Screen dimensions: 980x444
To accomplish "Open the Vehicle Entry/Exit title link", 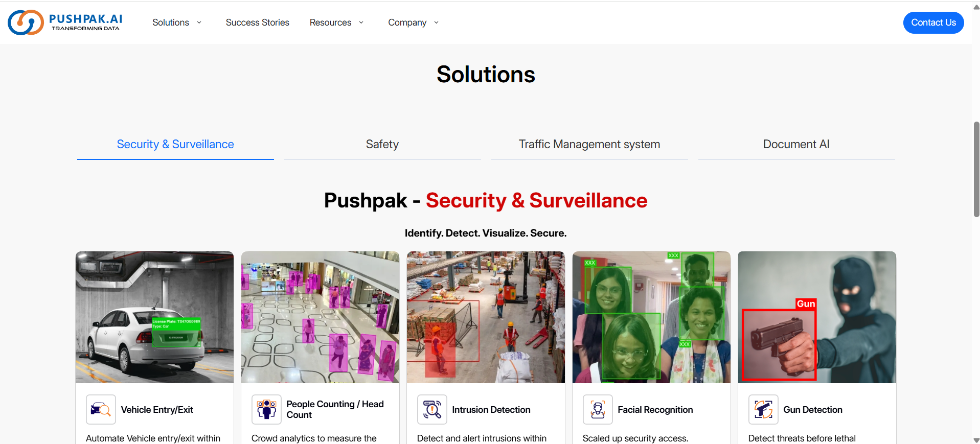I will click(x=157, y=410).
